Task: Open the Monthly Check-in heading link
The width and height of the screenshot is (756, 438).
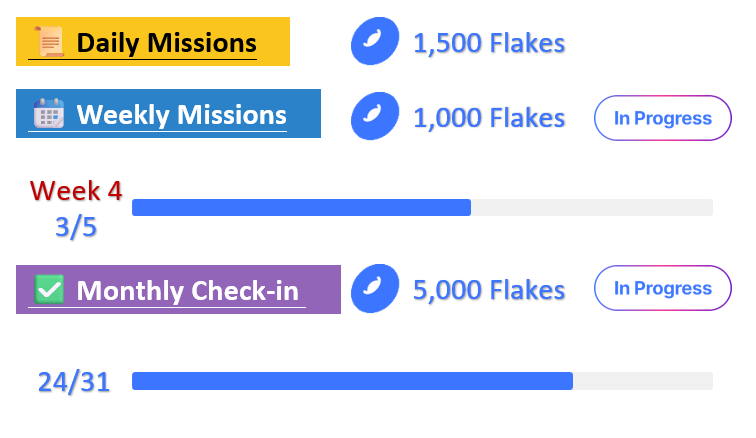Action: coord(188,291)
